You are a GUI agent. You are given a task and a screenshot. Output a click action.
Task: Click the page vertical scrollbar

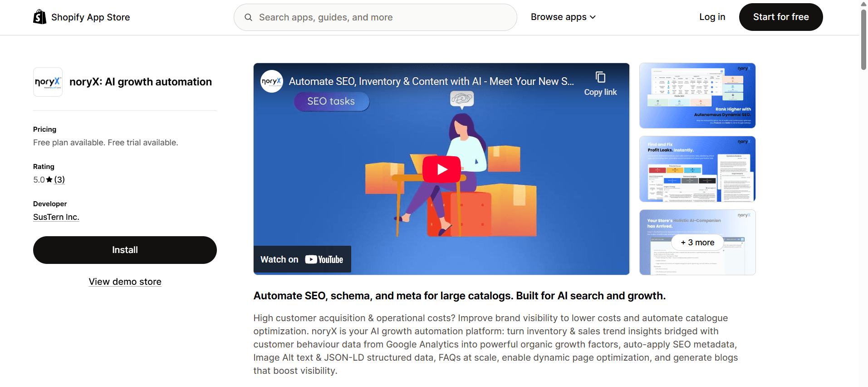[863, 41]
